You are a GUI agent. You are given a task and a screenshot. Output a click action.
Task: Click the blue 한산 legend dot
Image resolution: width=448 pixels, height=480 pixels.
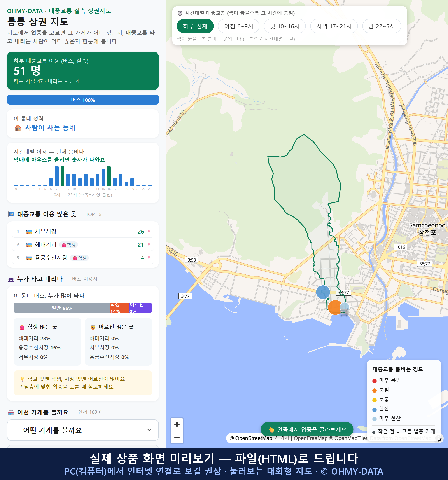click(x=374, y=410)
